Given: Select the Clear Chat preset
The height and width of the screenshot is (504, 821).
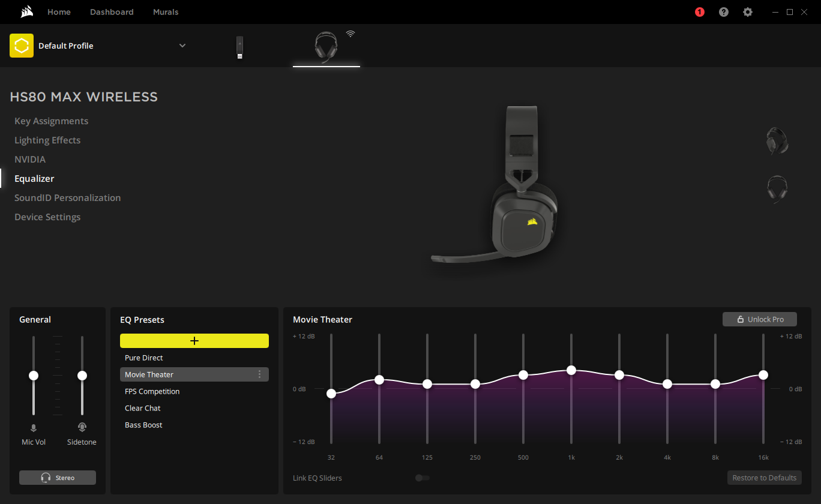Looking at the screenshot, I should (194, 408).
